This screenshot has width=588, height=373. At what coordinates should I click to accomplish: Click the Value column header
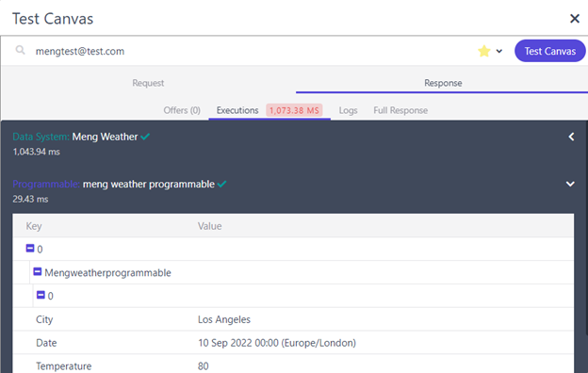209,226
